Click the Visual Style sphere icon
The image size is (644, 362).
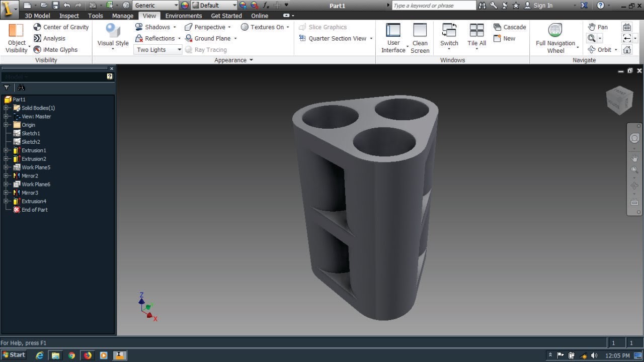pos(113,30)
